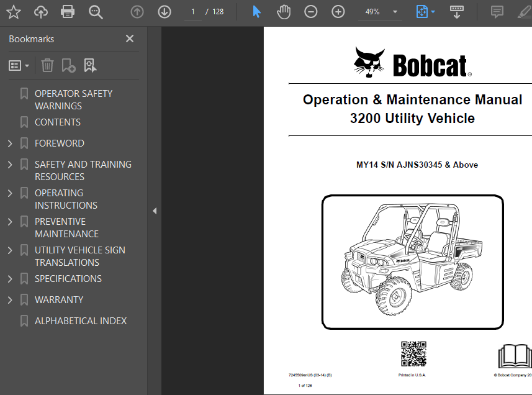The height and width of the screenshot is (395, 532).
Task: Click the scrolling mode keyboard icon
Action: pyautogui.click(x=457, y=12)
